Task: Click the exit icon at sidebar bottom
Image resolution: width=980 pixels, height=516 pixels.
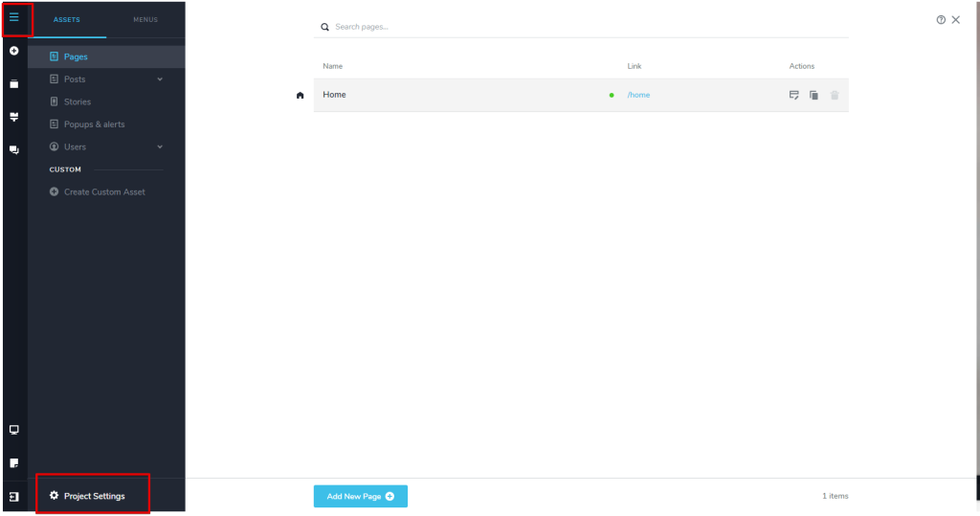Action: tap(13, 497)
